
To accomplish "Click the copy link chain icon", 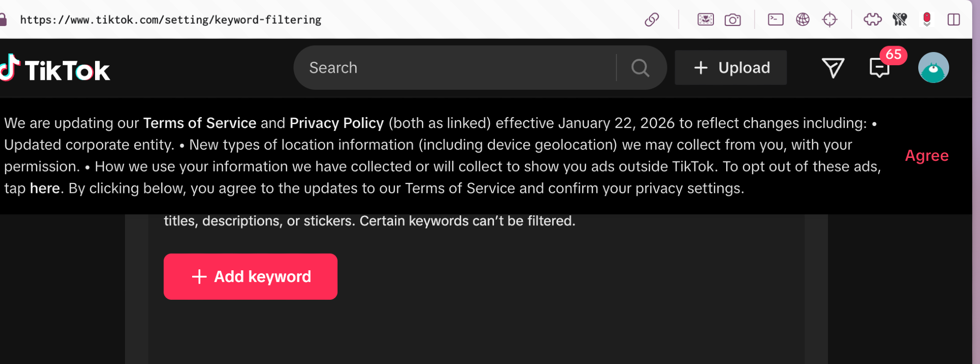I will [x=652, y=20].
